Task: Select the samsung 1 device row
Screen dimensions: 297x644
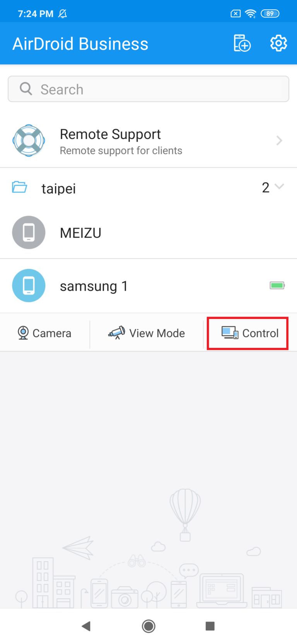Action: 148,285
